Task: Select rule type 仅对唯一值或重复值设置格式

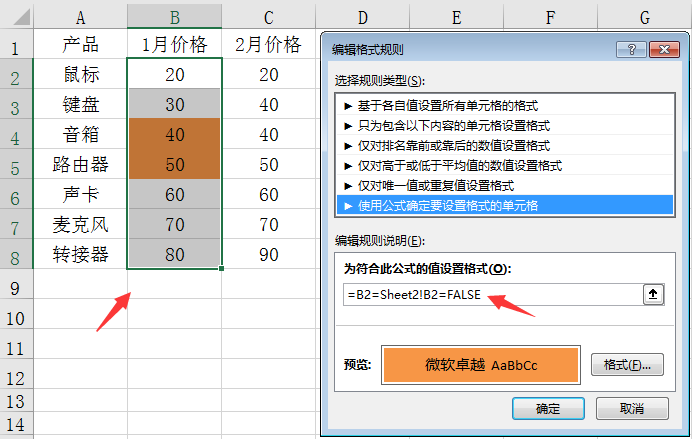Action: pos(505,185)
